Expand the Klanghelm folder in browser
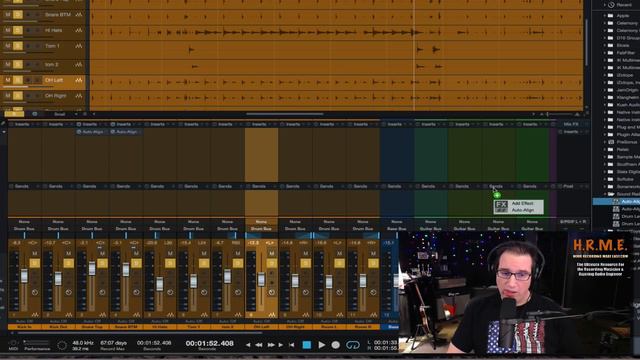The width and height of the screenshot is (640, 360). 605,98
